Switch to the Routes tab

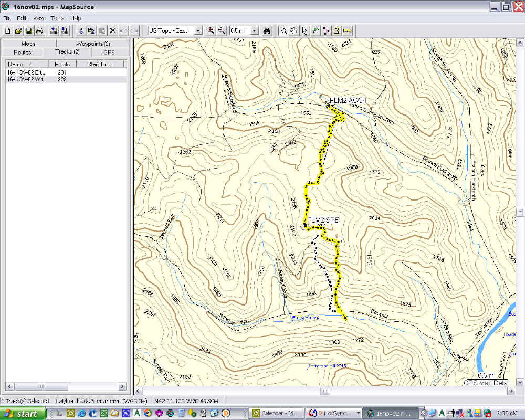tap(23, 52)
